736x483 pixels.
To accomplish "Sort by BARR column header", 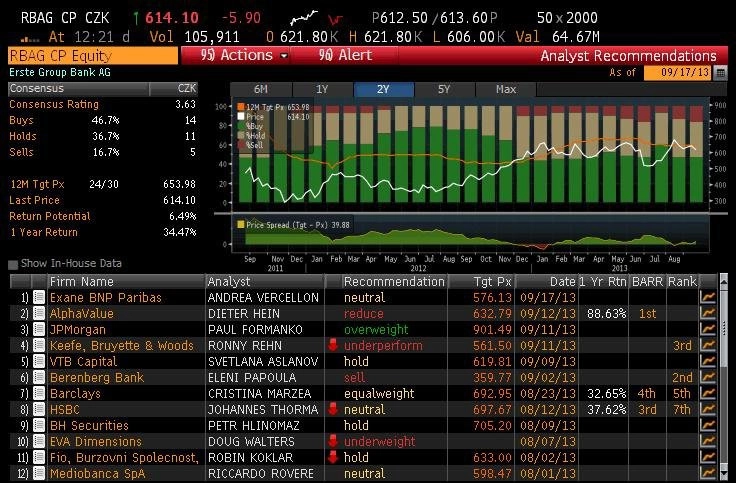I will [647, 282].
